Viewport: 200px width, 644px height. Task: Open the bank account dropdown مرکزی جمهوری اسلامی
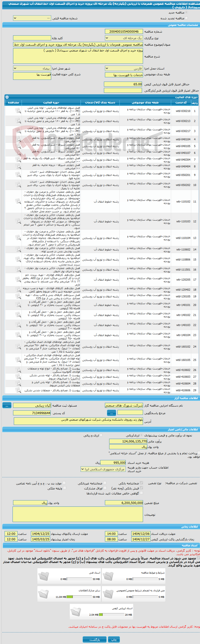103,469
